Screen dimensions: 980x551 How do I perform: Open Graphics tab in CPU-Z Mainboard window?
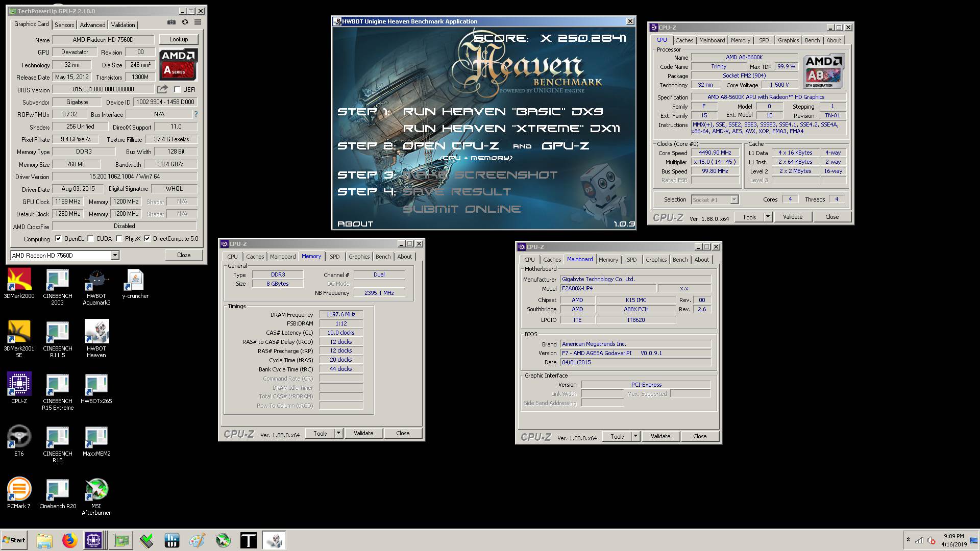click(656, 260)
